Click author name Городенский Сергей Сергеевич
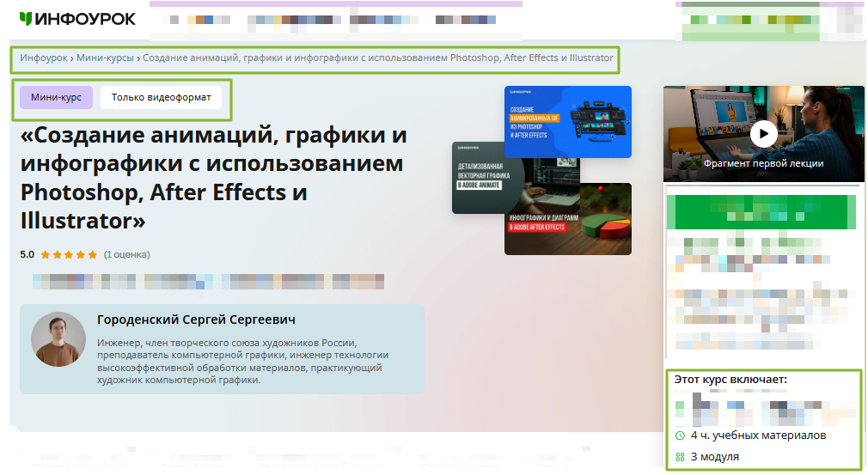The width and height of the screenshot is (868, 475). tap(196, 320)
